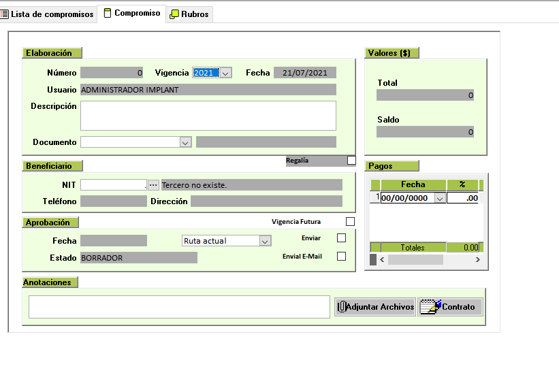Select the Compromiso tab
This screenshot has width=559, height=392.
coord(132,14)
